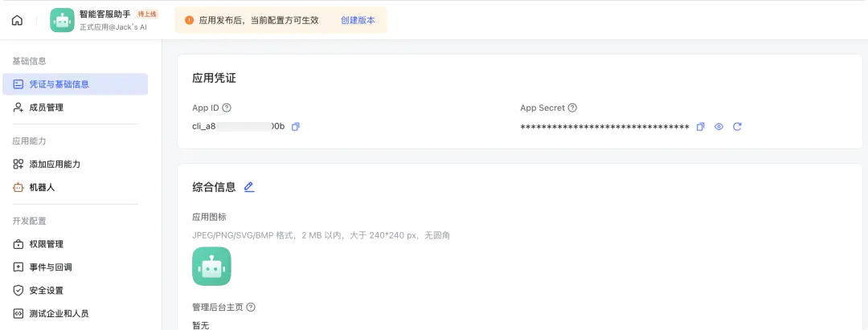Click the green robot application icon thumbnail
Viewport: 868px width, 330px height.
(211, 266)
